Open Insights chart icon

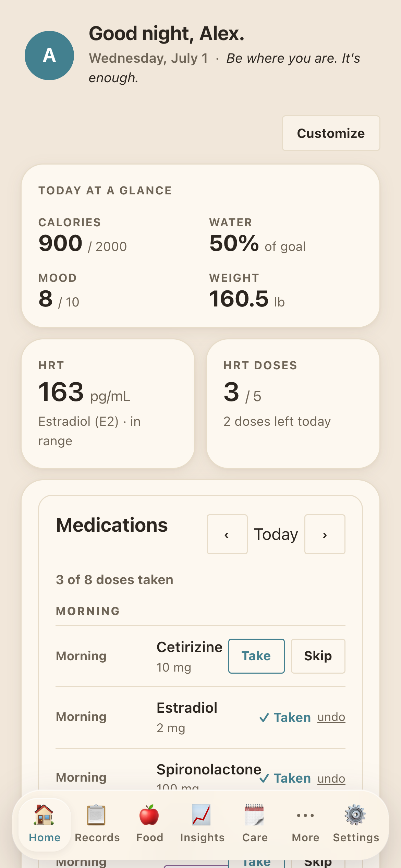(202, 815)
